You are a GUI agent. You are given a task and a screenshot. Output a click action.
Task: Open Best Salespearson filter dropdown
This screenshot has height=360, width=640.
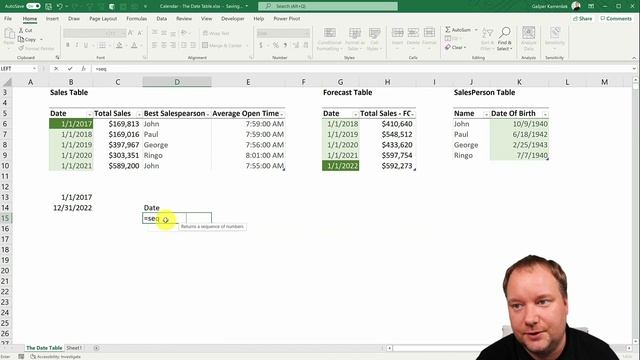[208, 114]
